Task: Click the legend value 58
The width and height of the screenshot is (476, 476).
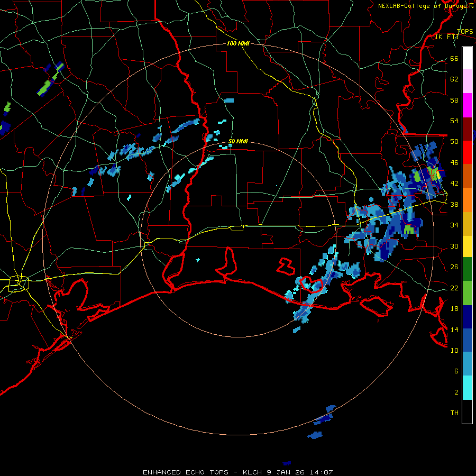Action: tap(454, 100)
